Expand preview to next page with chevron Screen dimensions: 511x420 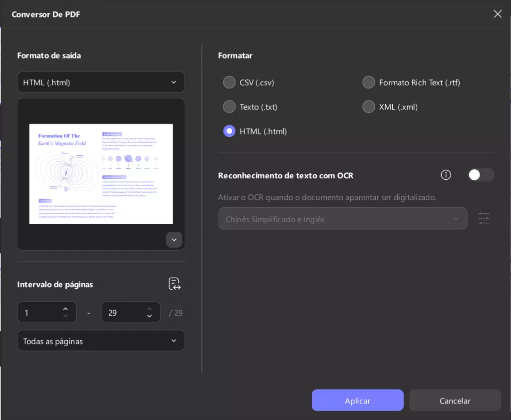point(174,240)
